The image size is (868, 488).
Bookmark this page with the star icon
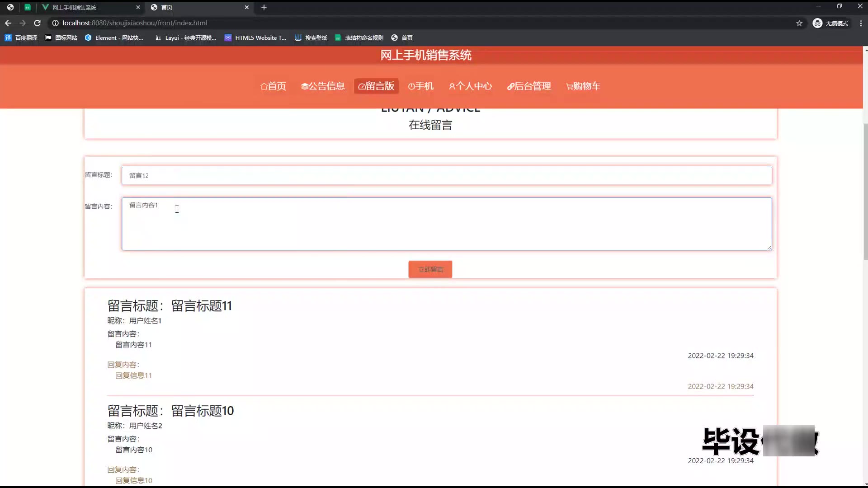tap(799, 23)
